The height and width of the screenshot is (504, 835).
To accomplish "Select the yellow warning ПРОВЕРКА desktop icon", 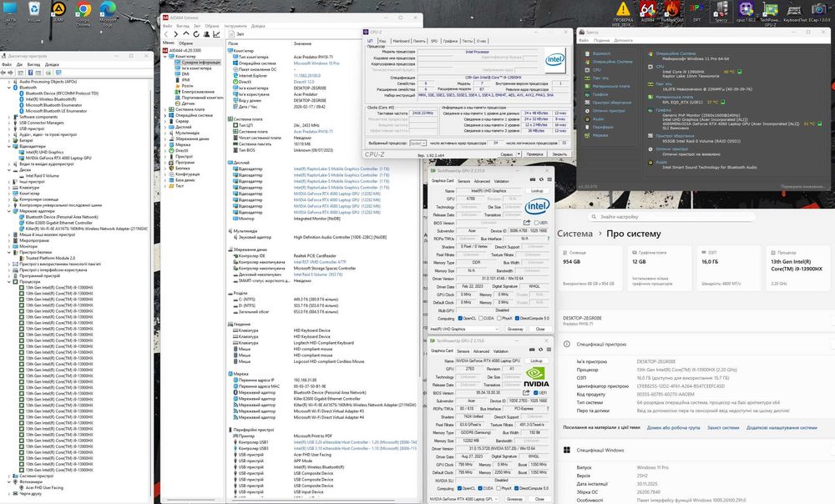I will pos(623,13).
